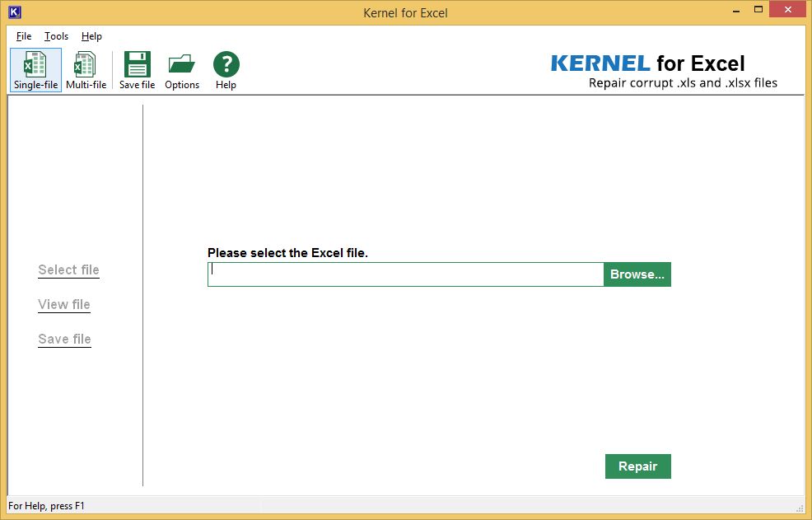Click the Save file step link in sidebar

[x=65, y=339]
